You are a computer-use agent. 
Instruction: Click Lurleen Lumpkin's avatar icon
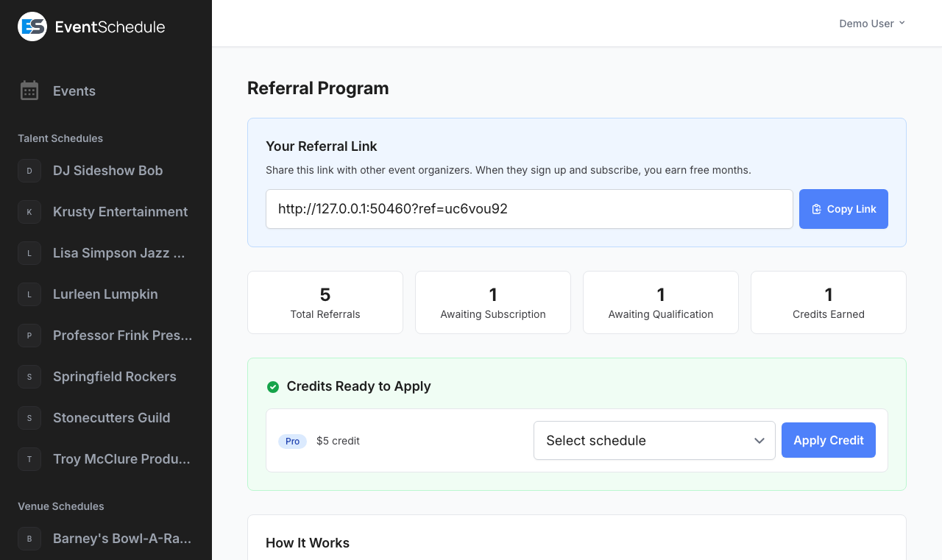coord(29,294)
